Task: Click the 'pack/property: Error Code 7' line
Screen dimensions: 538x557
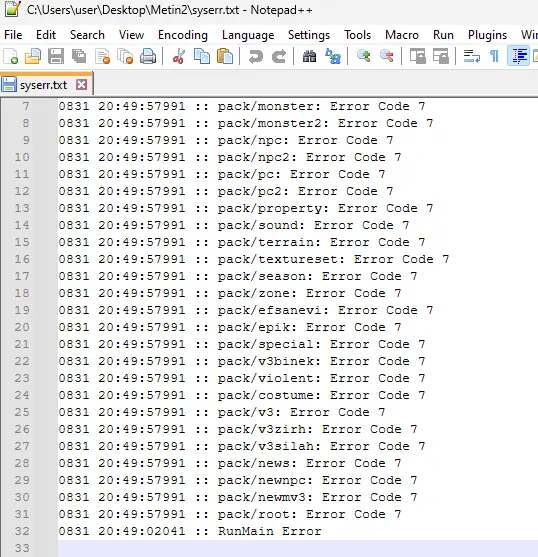Action: pos(245,208)
